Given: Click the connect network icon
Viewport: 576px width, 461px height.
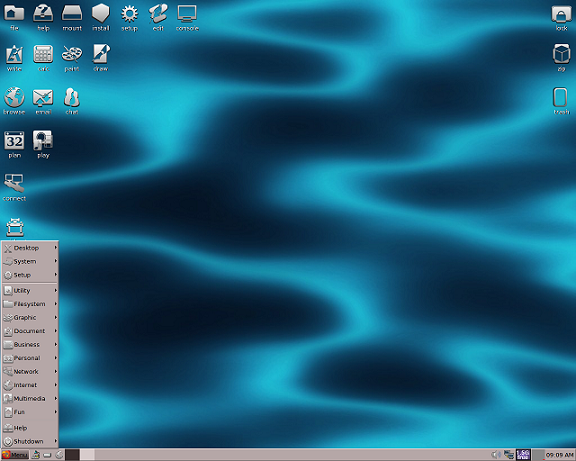Looking at the screenshot, I should coord(14,187).
